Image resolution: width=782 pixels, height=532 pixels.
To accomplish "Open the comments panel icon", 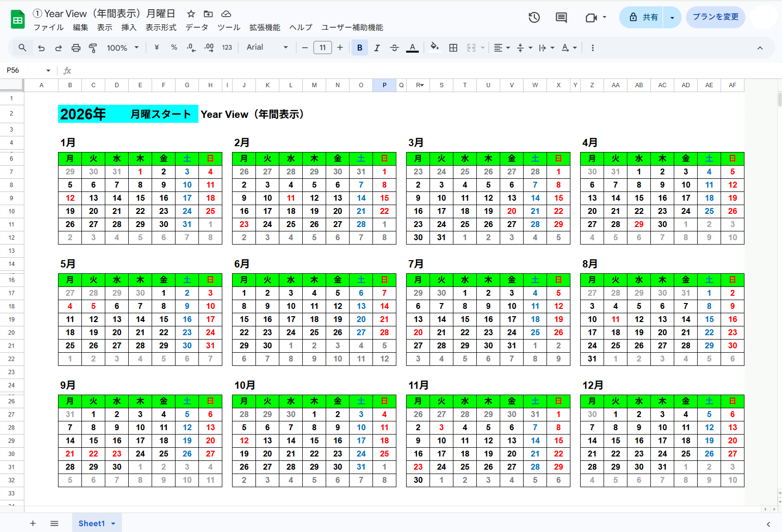I will pyautogui.click(x=560, y=17).
